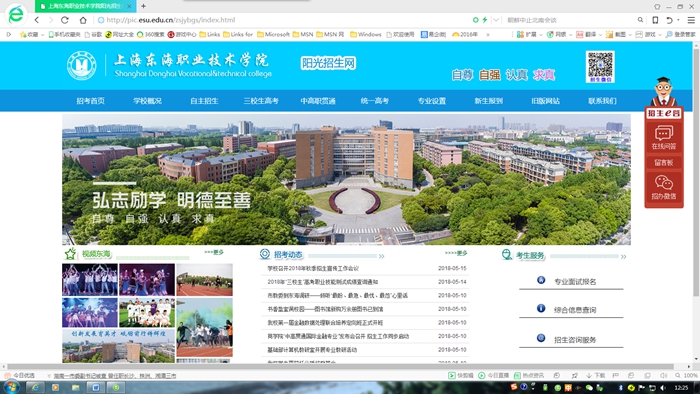Click the college round logo emblem
The width and height of the screenshot is (700, 394).
coord(82,66)
